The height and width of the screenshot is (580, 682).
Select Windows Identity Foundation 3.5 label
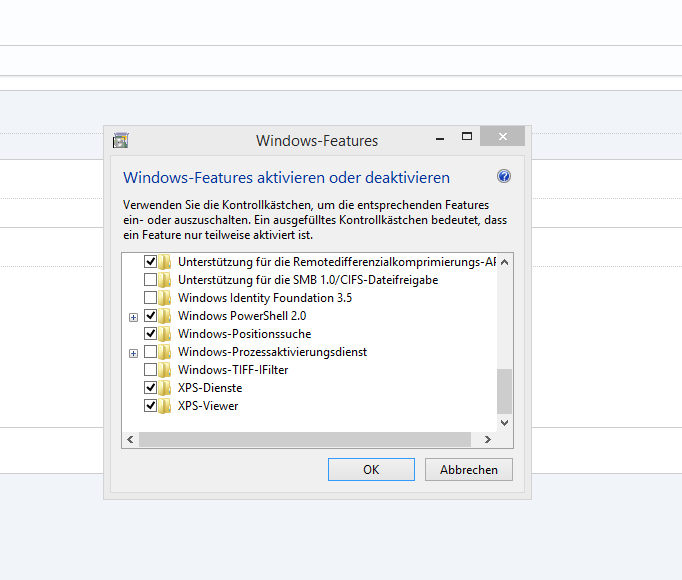pyautogui.click(x=265, y=298)
